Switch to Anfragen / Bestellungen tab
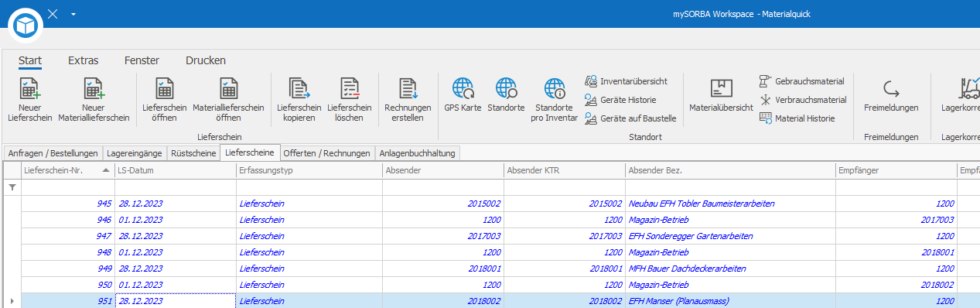The height and width of the screenshot is (308, 980). pos(53,153)
